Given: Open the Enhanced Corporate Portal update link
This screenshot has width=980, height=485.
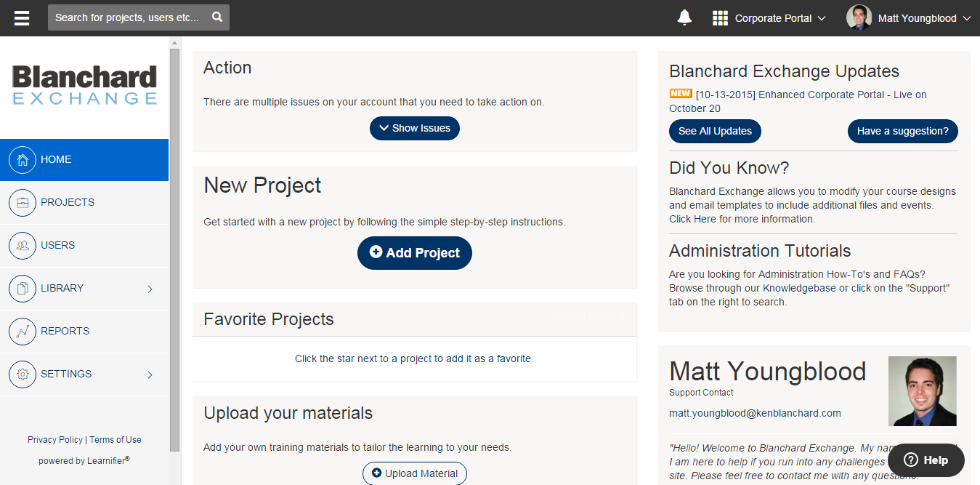Looking at the screenshot, I should 798,101.
